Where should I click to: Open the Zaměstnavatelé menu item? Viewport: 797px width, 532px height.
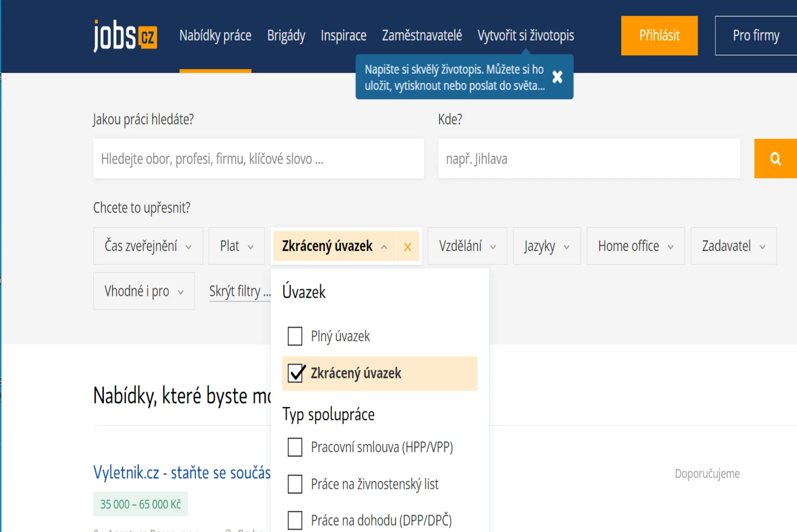[x=422, y=36]
